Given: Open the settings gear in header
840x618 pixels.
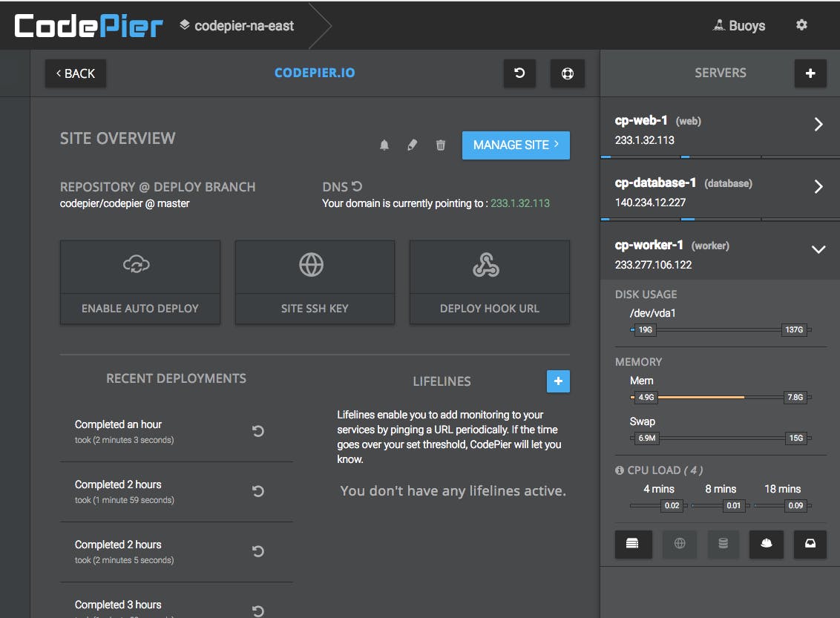Looking at the screenshot, I should [801, 24].
